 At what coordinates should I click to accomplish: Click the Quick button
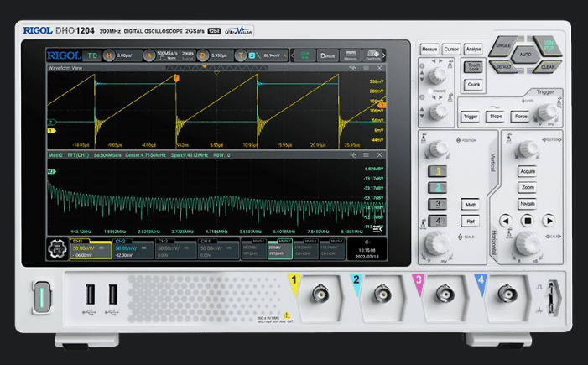tap(474, 85)
